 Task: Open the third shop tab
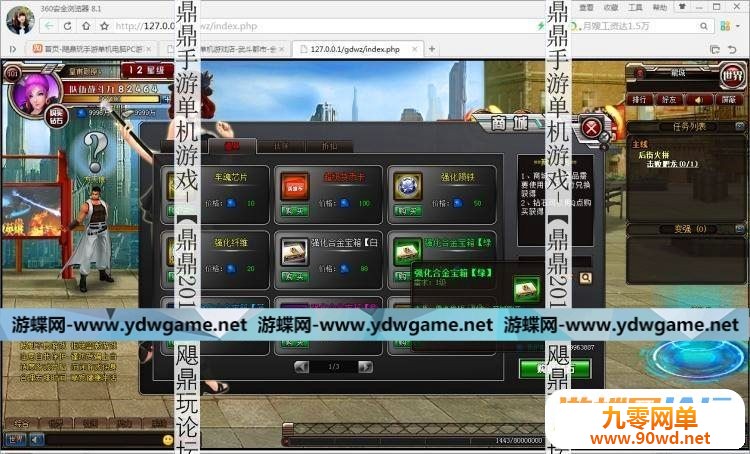tap(280, 146)
